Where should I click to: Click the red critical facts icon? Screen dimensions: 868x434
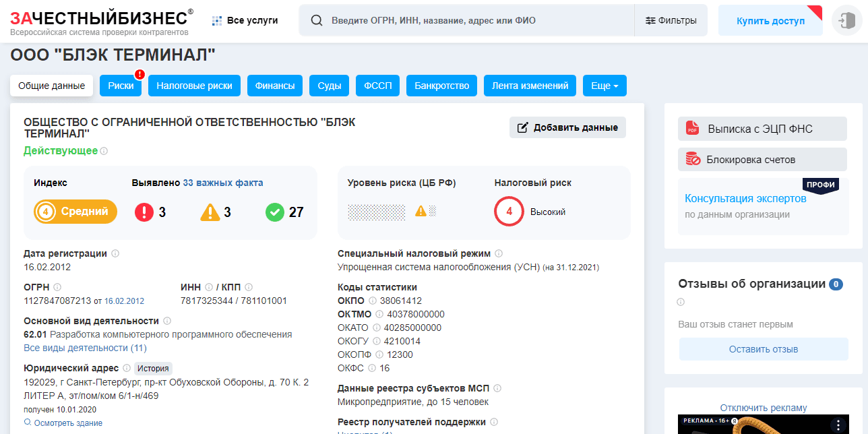[144, 212]
